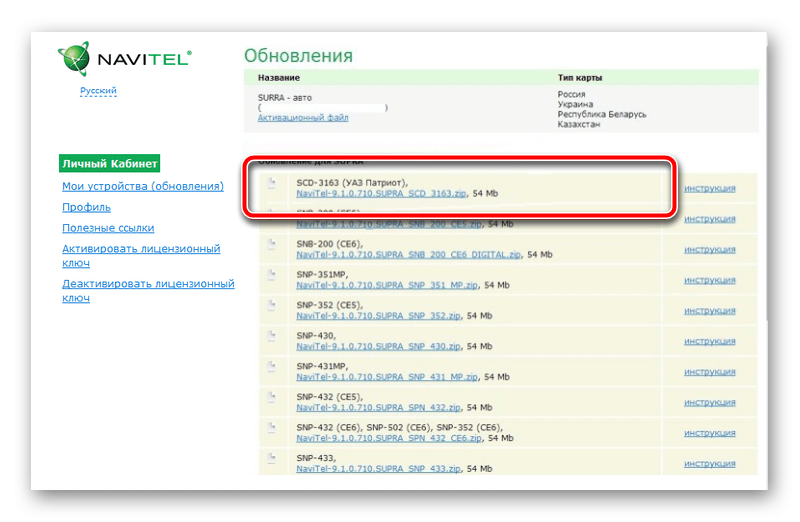The width and height of the screenshot is (800, 522).
Task: Click the Обновления page heading
Action: click(298, 56)
